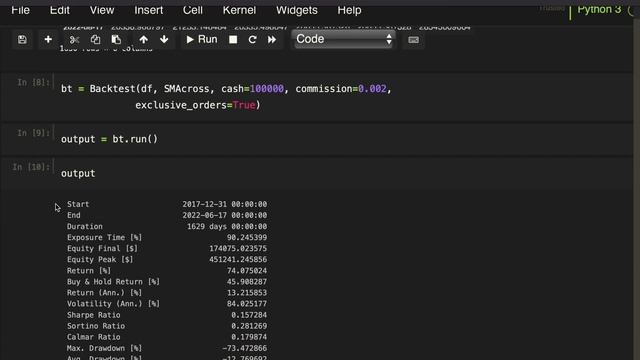Click the 'Calmar Ratio' label

[x=93, y=337]
